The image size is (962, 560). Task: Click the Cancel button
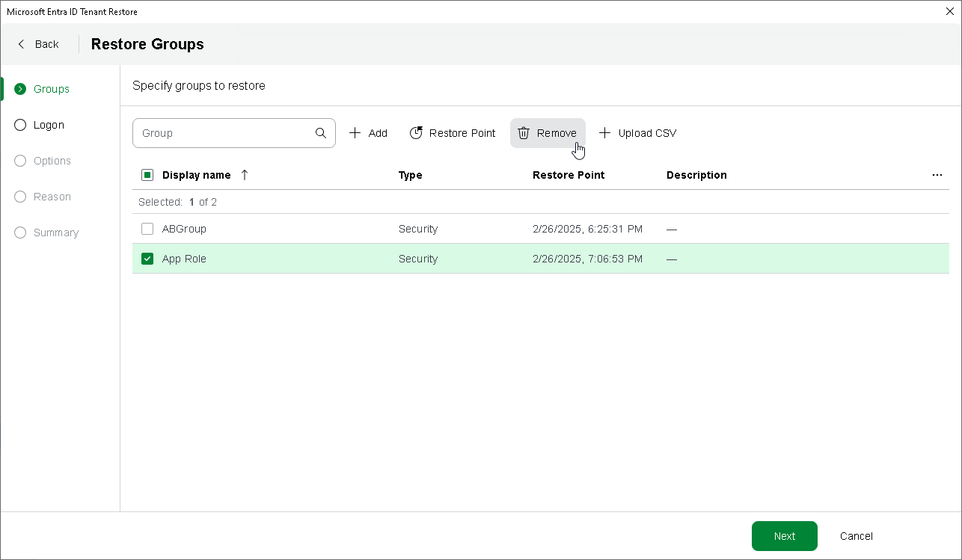pyautogui.click(x=856, y=536)
